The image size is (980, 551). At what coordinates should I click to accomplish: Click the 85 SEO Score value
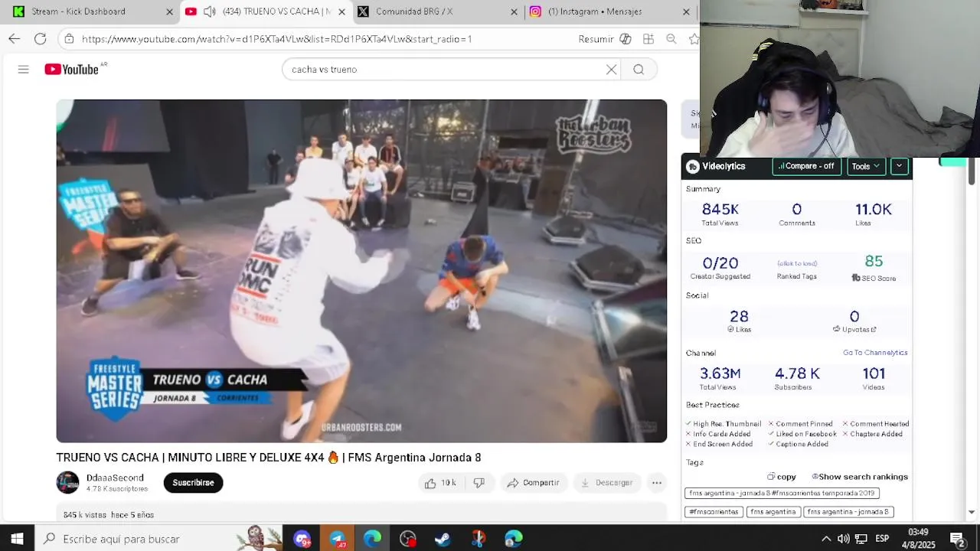[874, 262]
